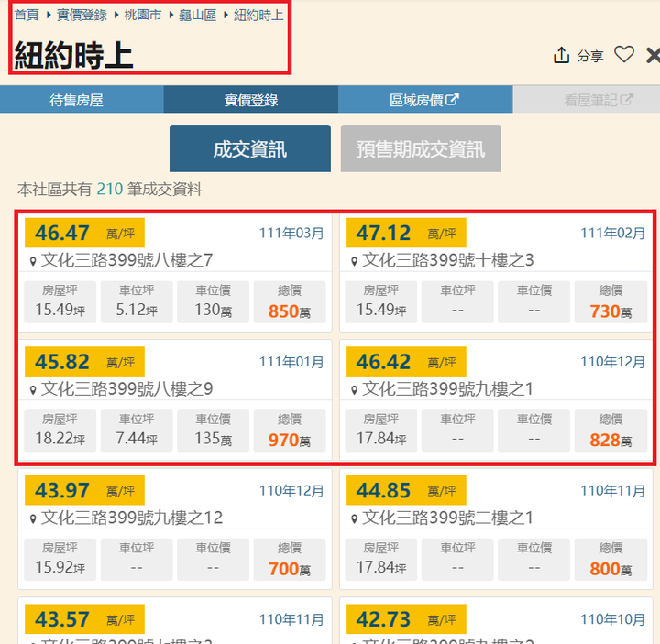The image size is (660, 644).
Task: Click parking area 7.44坪
Action: (137, 439)
